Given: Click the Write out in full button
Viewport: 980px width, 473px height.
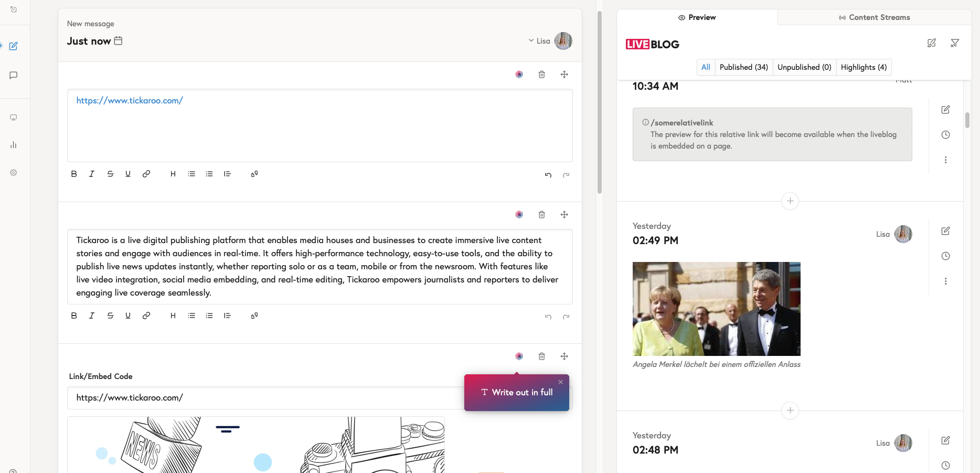Looking at the screenshot, I should point(517,393).
